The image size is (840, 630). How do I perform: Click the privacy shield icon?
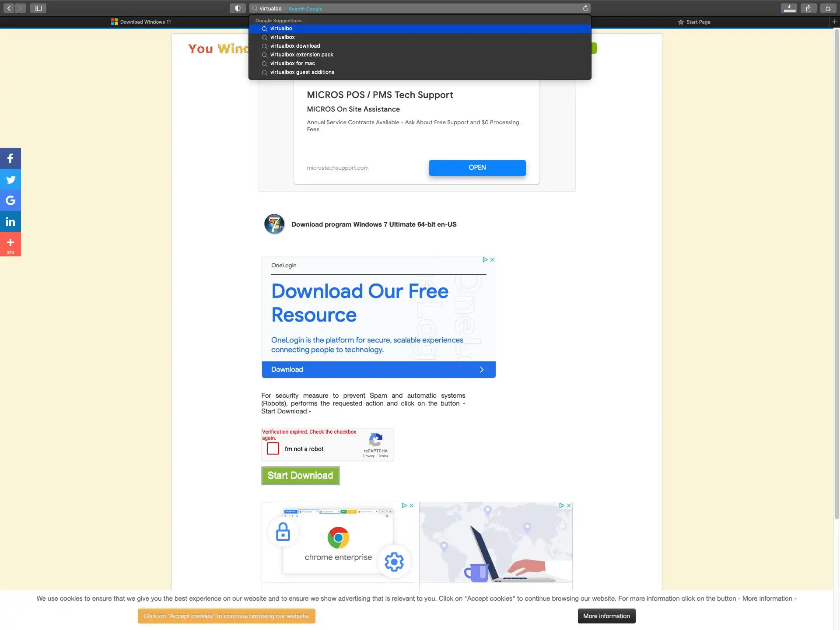tap(238, 8)
